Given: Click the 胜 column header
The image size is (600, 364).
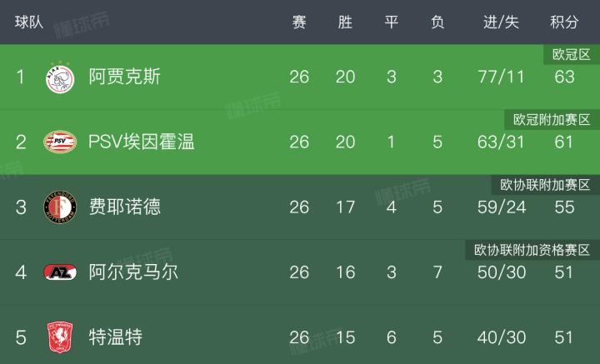Looking at the screenshot, I should [345, 22].
